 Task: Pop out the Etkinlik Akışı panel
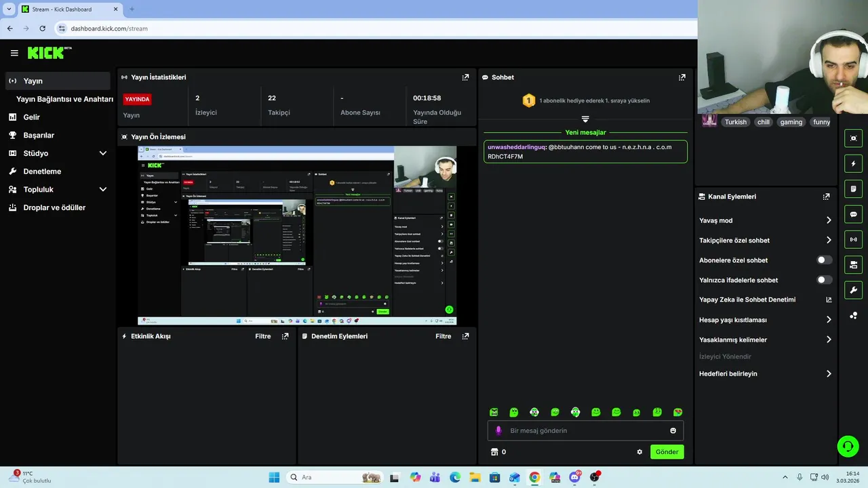click(285, 336)
